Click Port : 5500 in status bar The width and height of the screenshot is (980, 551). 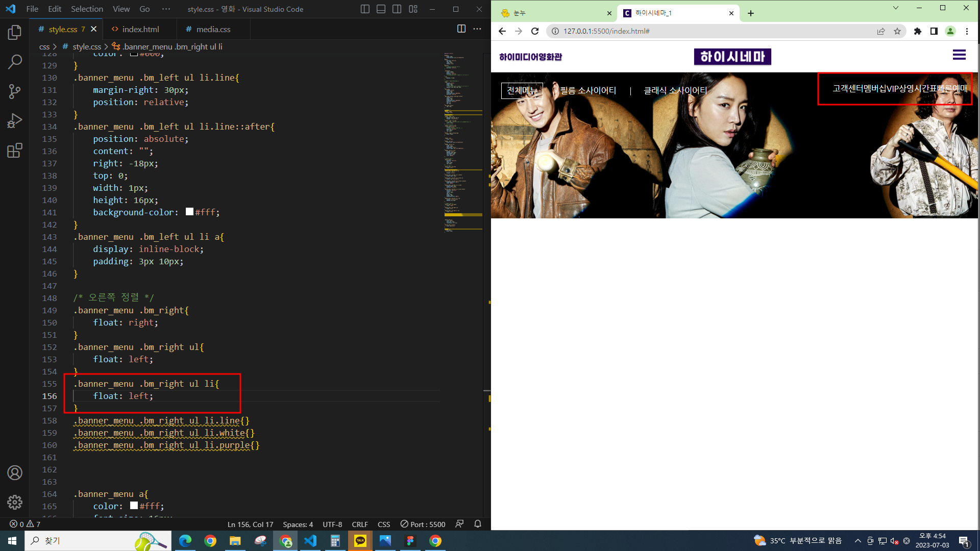[x=423, y=524]
